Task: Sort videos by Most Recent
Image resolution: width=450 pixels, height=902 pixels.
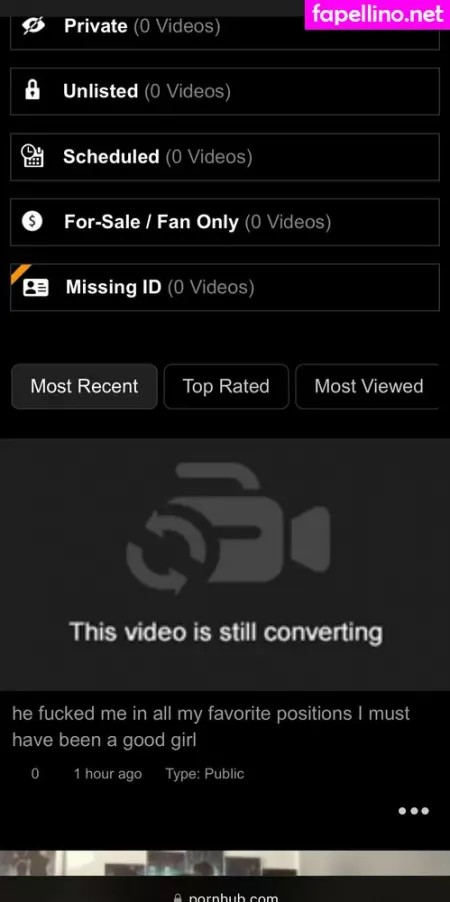Action: pos(84,386)
